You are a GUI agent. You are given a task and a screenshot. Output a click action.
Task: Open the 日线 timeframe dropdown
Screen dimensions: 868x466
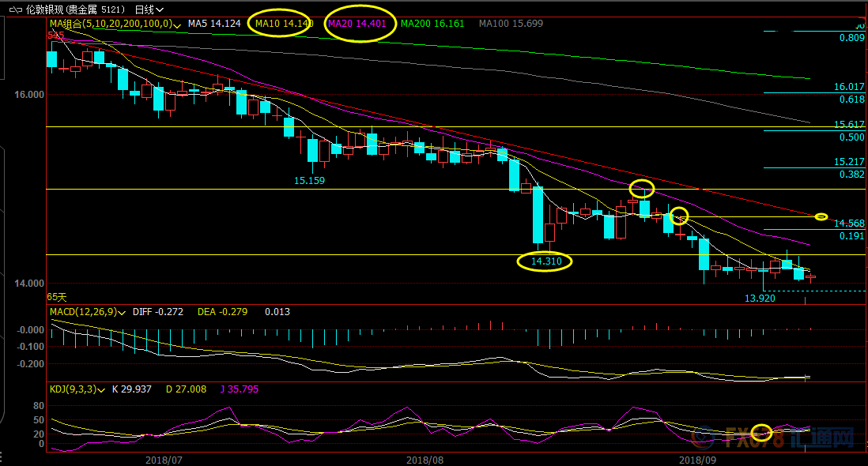(x=149, y=10)
